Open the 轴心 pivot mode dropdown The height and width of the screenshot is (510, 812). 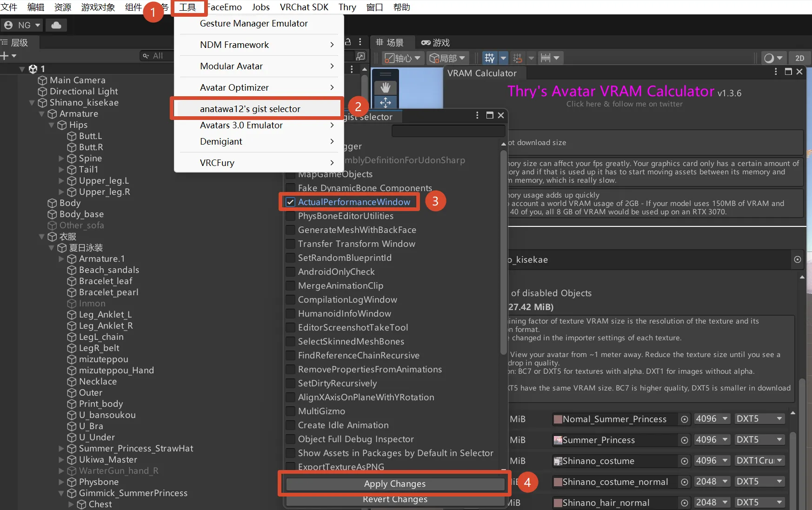403,58
